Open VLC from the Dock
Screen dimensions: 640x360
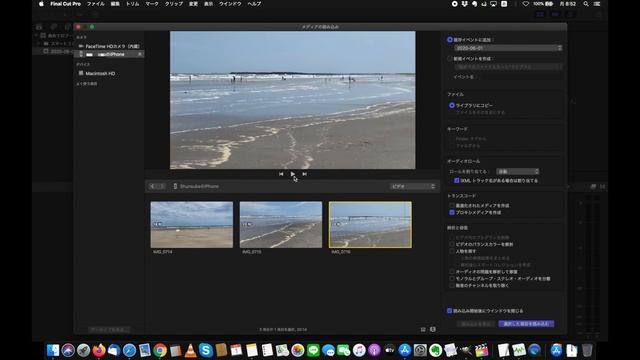click(x=191, y=350)
